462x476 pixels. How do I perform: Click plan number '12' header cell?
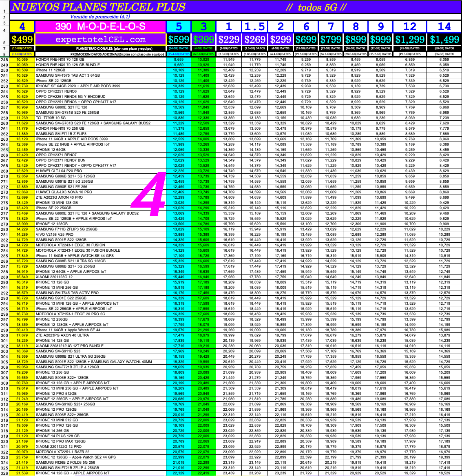click(410, 27)
